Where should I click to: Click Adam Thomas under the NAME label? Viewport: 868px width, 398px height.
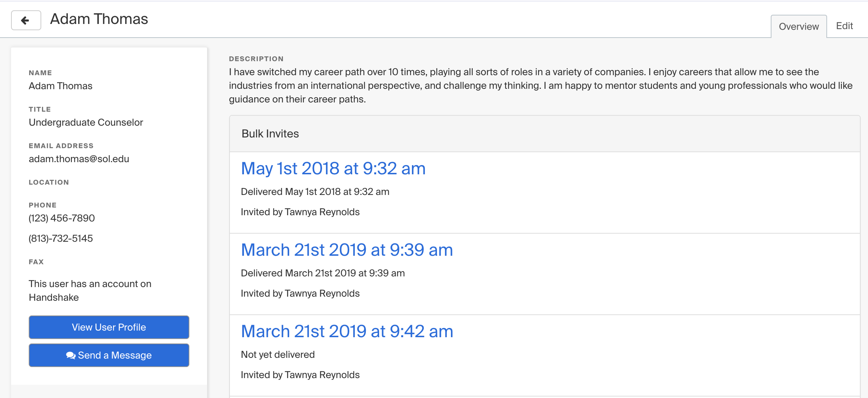60,86
